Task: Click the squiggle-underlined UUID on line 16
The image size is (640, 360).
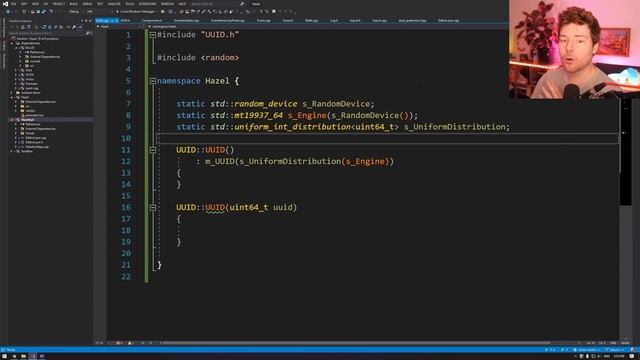Action: click(215, 208)
